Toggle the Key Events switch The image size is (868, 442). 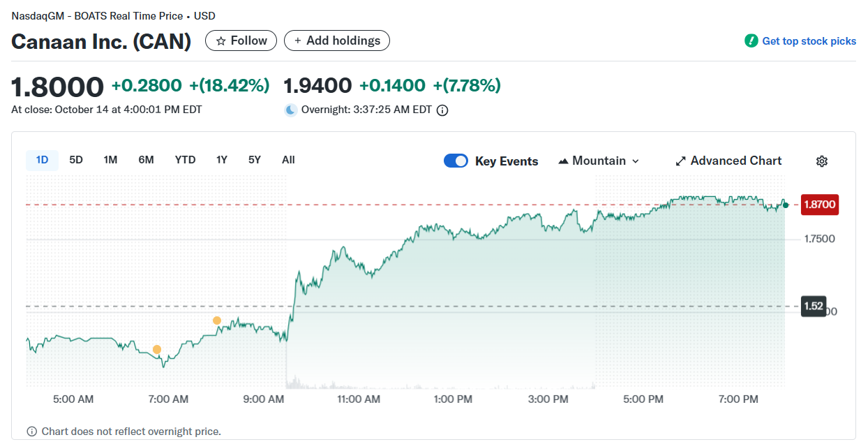click(456, 161)
